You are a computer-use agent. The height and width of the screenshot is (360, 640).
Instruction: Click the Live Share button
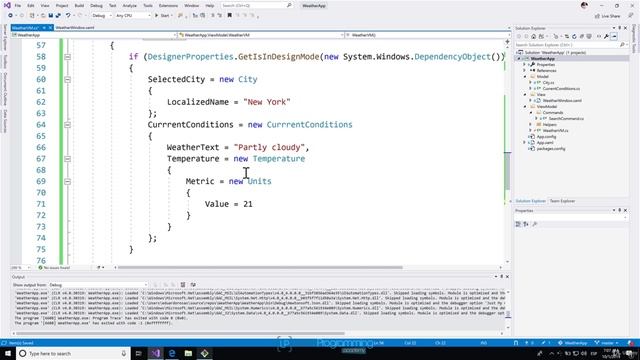(608, 16)
